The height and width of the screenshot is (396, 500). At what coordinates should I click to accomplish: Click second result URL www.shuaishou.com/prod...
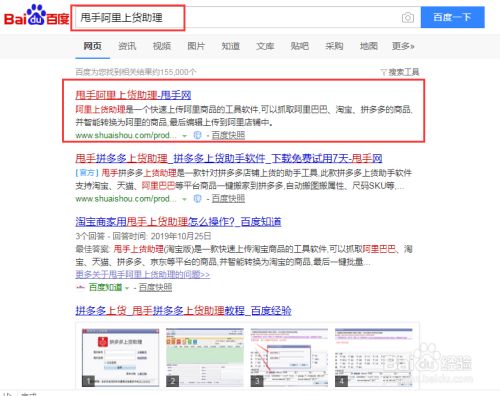click(x=126, y=199)
